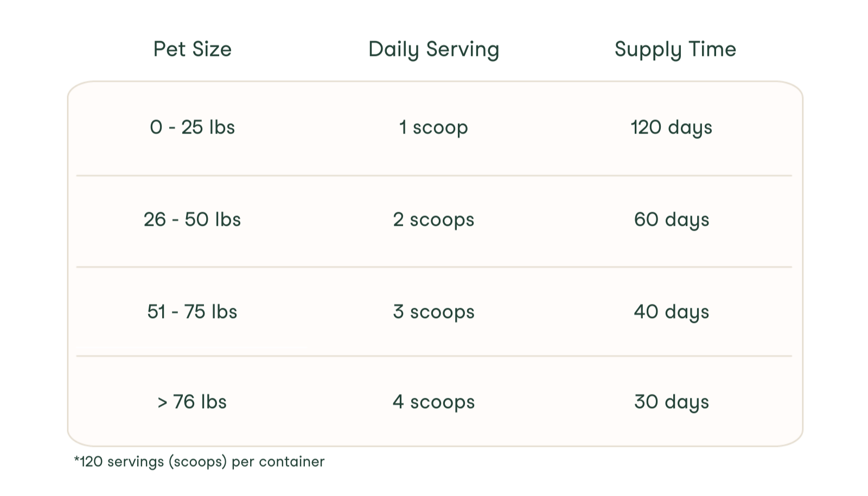Select the Daily Serving column header
This screenshot has height=496, width=868.
pos(433,49)
